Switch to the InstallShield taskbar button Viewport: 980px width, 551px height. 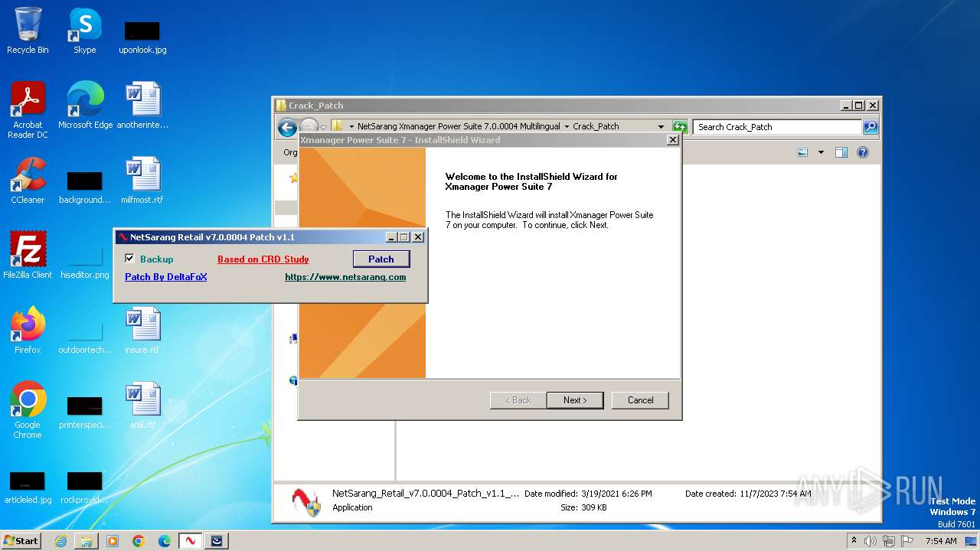tap(217, 541)
